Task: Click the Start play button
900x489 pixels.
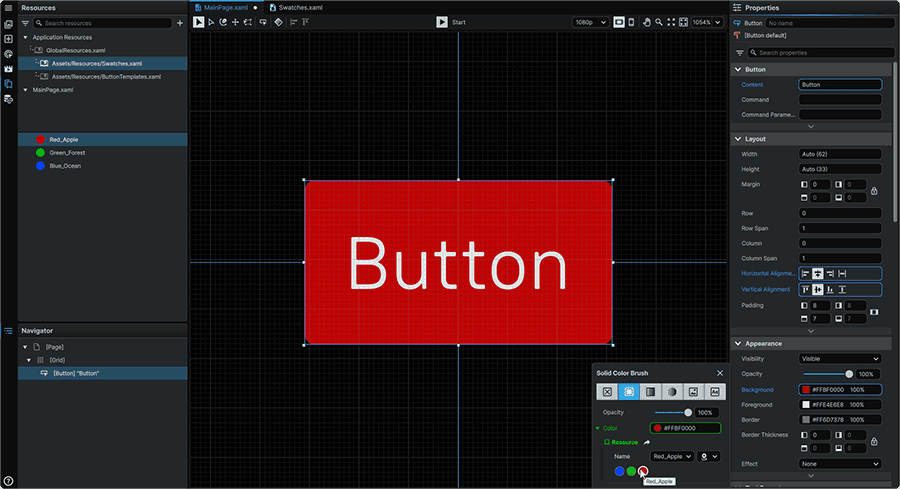Action: click(441, 22)
